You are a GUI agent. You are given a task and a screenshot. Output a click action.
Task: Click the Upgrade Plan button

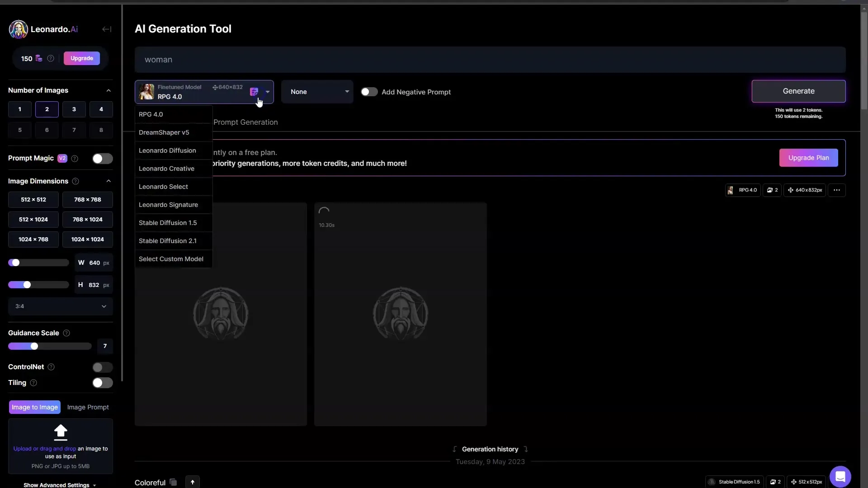(x=808, y=157)
